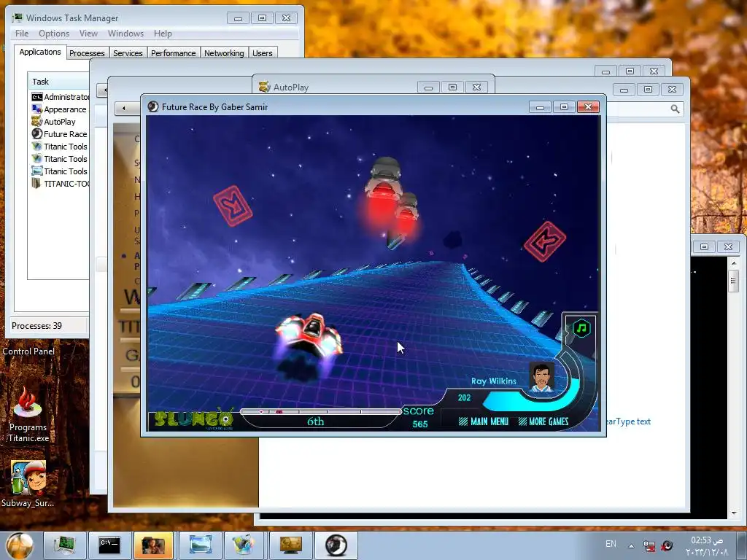Switch to the Networking tab
Viewport: 747px width, 560px height.
coord(224,52)
